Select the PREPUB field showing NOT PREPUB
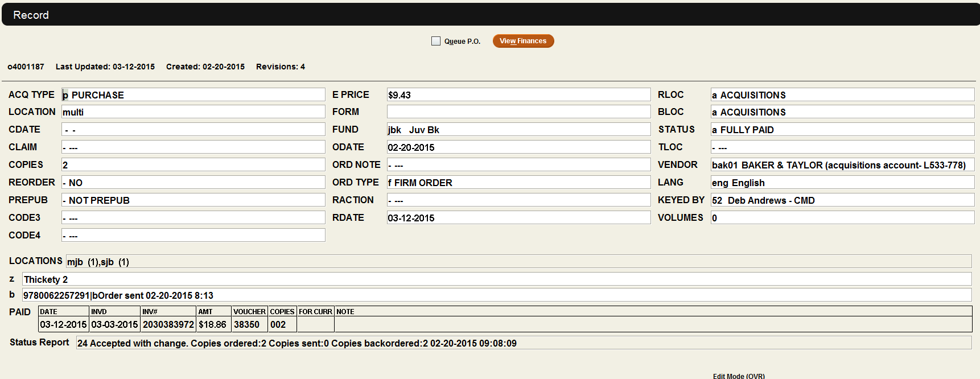 coord(193,200)
